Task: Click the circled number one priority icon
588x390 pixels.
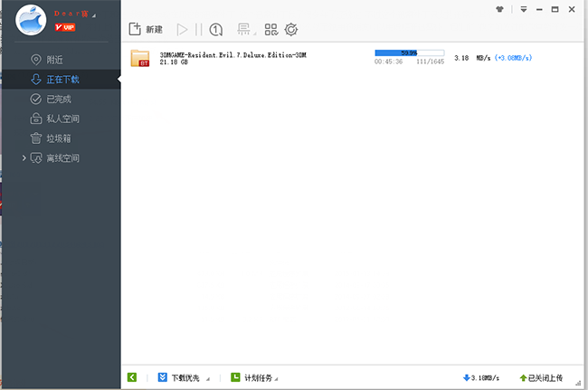Action: tap(216, 29)
